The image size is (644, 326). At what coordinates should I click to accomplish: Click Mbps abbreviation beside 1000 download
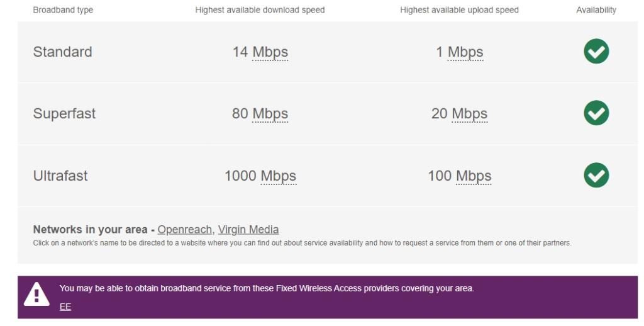(278, 176)
